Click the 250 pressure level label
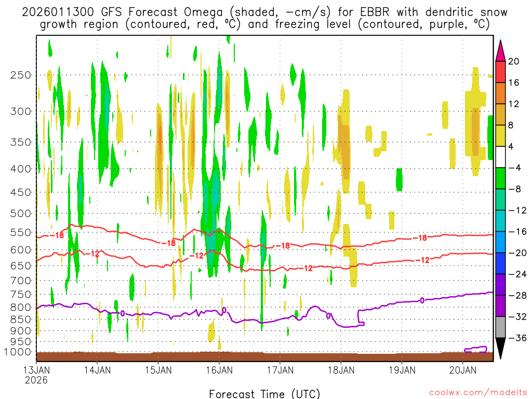 click(20, 75)
